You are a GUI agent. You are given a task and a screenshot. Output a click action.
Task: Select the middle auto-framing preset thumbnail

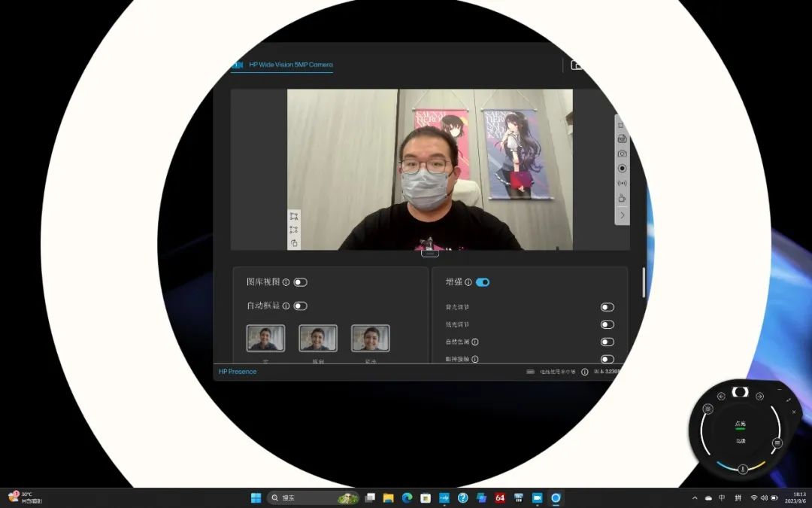(318, 338)
